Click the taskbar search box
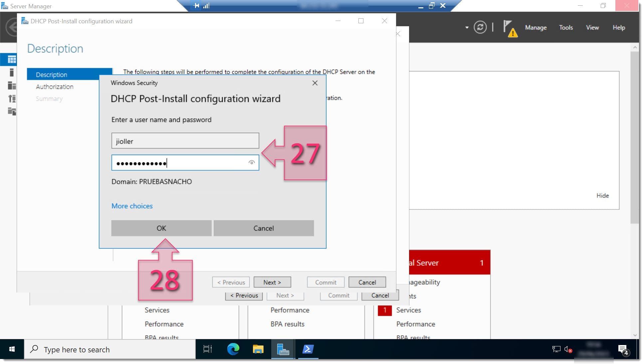The width and height of the screenshot is (644, 364). [x=110, y=349]
